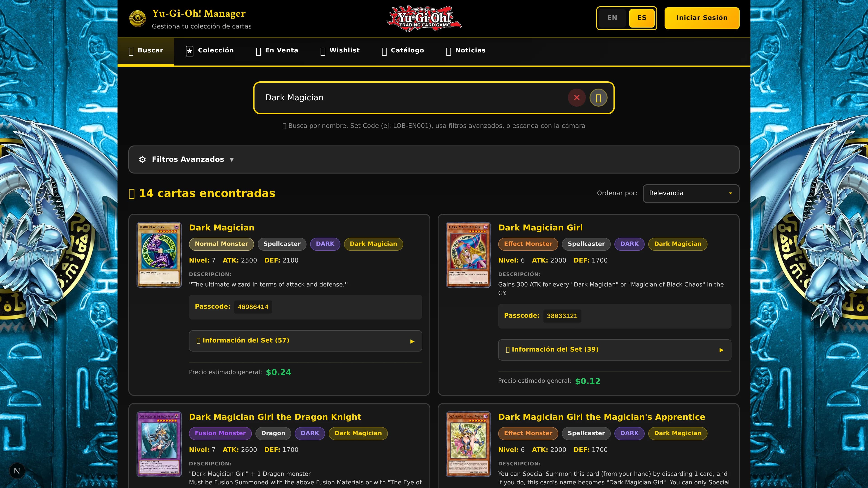868x488 pixels.
Task: Click the Normal Monster tag
Action: pyautogui.click(x=221, y=244)
